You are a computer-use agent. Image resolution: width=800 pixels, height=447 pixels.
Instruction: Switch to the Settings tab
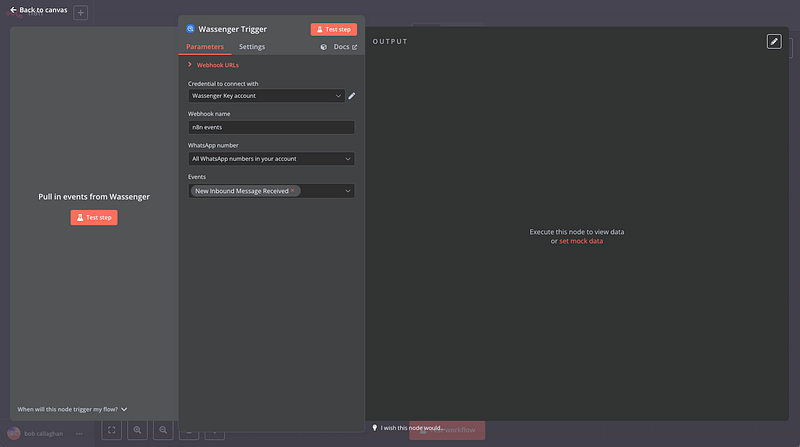tap(252, 47)
